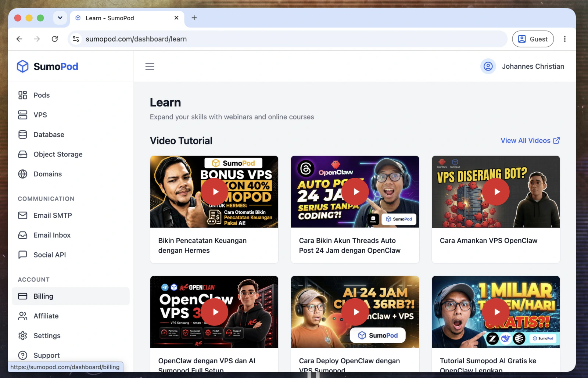588x378 pixels.
Task: Click the Video Tutorial section heading
Action: (x=181, y=141)
